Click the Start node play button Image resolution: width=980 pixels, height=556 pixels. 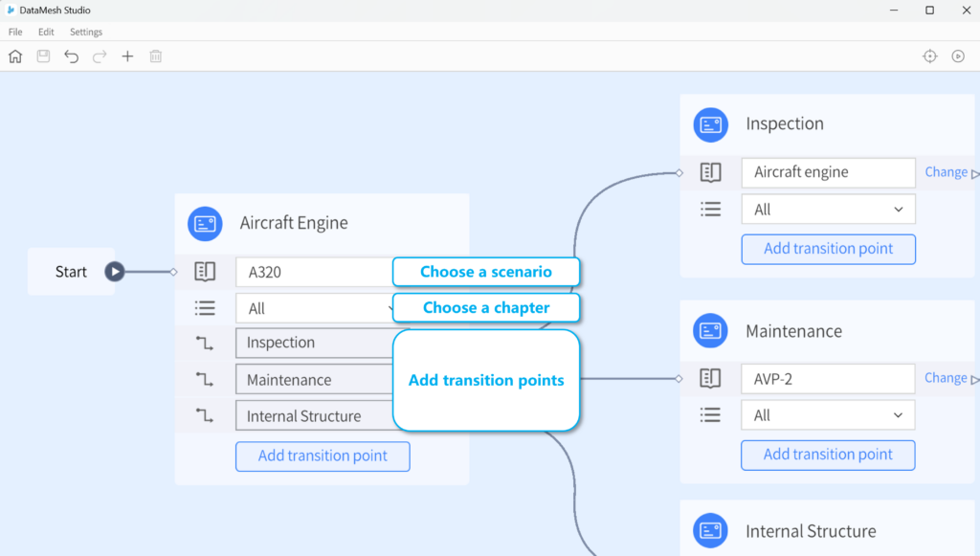click(x=114, y=272)
